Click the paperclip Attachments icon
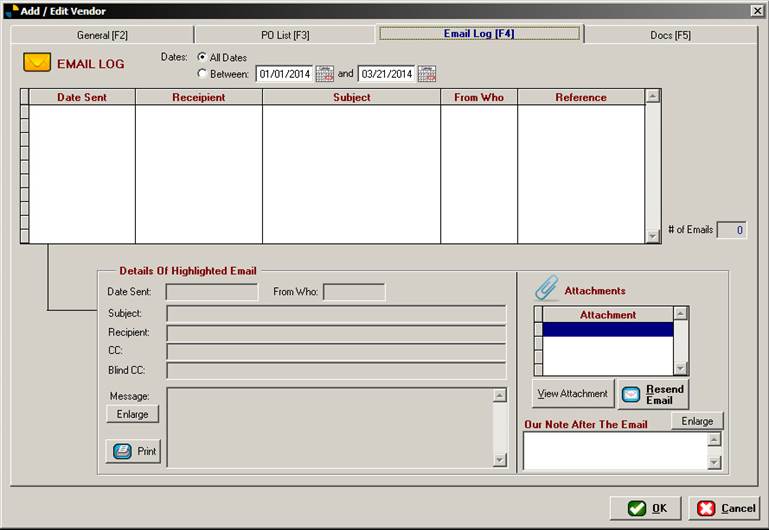Viewport: 769px width, 530px height. [546, 289]
